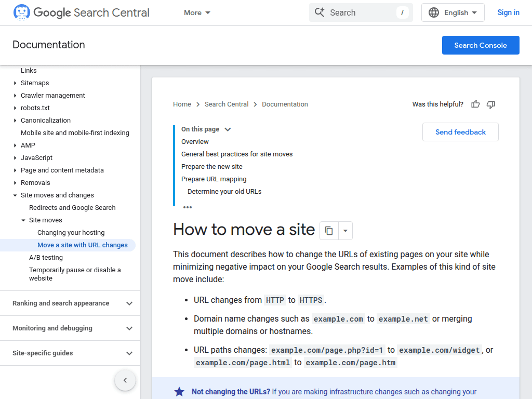
Task: Jump to Overview section
Action: click(x=195, y=141)
